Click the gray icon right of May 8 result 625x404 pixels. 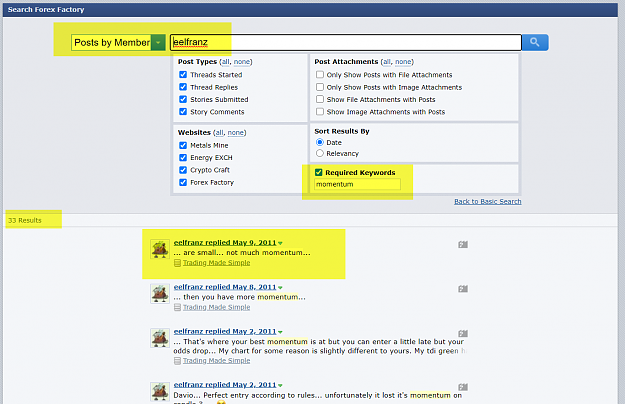463,288
